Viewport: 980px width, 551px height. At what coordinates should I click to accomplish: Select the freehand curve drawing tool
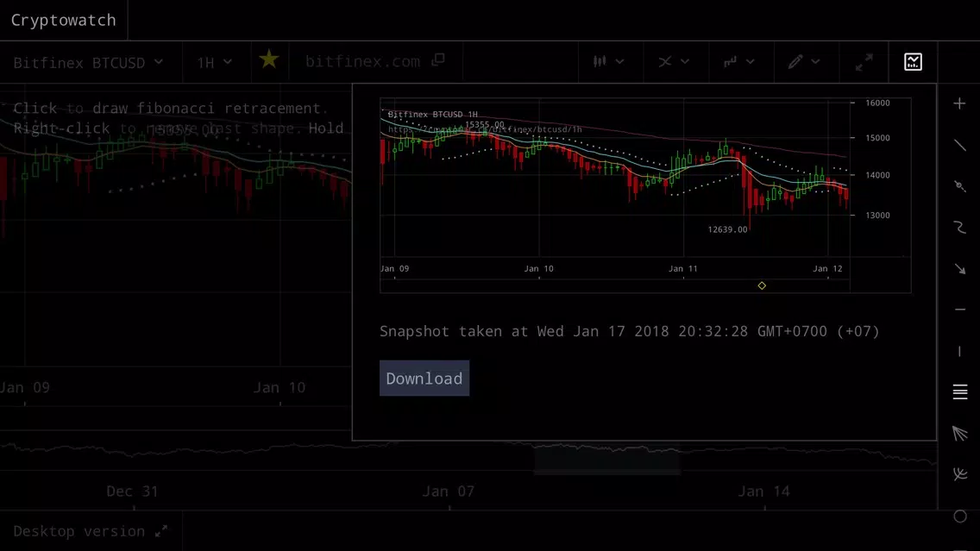coord(959,228)
